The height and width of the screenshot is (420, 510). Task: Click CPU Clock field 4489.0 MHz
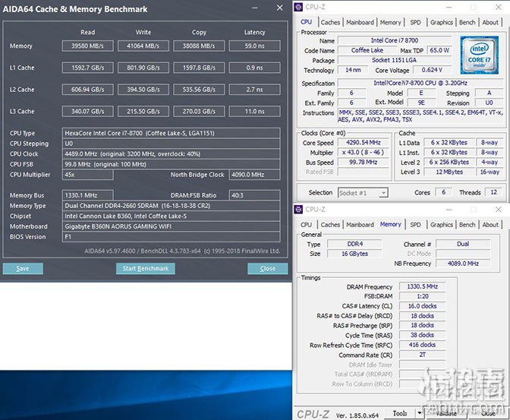coord(171,153)
